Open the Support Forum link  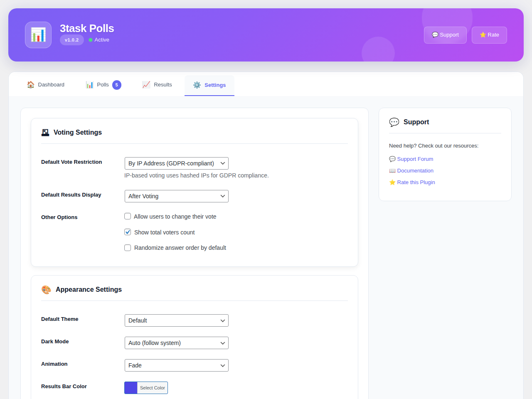(x=411, y=159)
